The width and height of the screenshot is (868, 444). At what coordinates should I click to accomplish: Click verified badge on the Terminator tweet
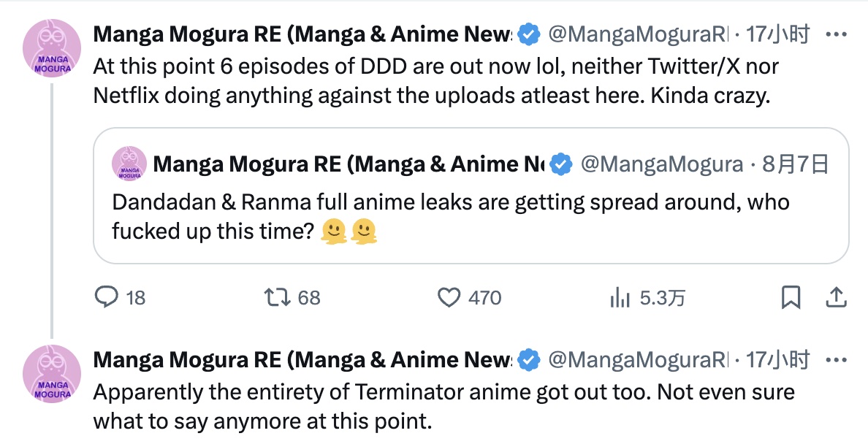[x=529, y=360]
